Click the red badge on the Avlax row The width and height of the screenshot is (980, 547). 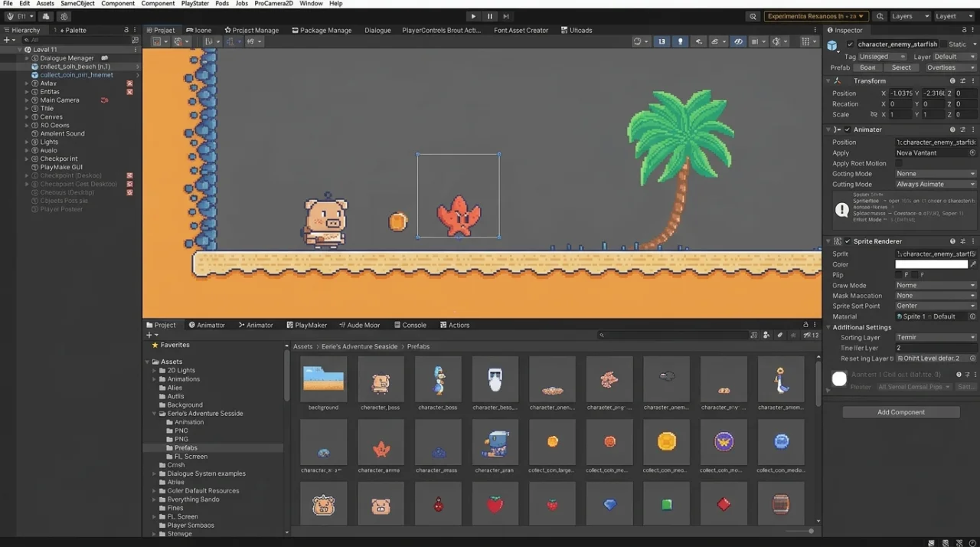pos(129,83)
